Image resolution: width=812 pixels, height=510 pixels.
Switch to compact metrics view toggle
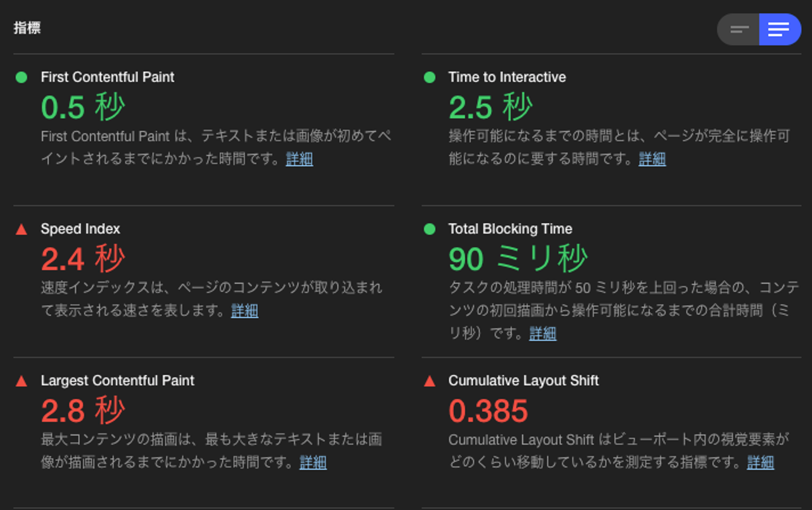coord(739,29)
